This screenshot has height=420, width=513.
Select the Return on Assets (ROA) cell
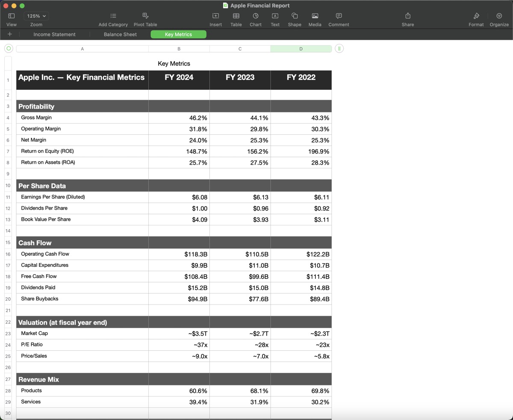coord(83,163)
